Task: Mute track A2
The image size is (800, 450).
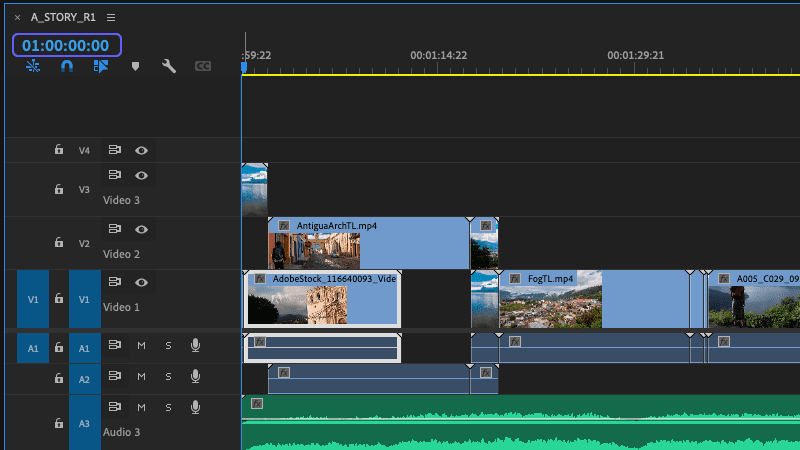Action: [x=141, y=377]
